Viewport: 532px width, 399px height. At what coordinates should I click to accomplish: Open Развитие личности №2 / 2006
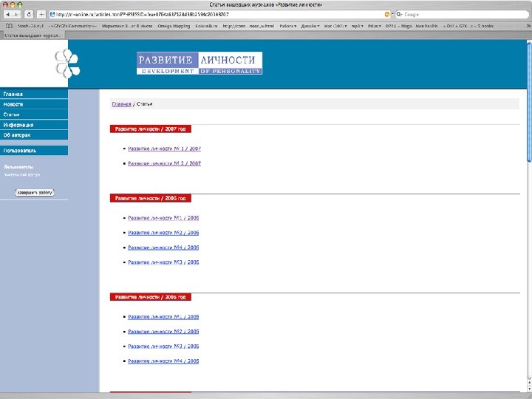click(163, 233)
